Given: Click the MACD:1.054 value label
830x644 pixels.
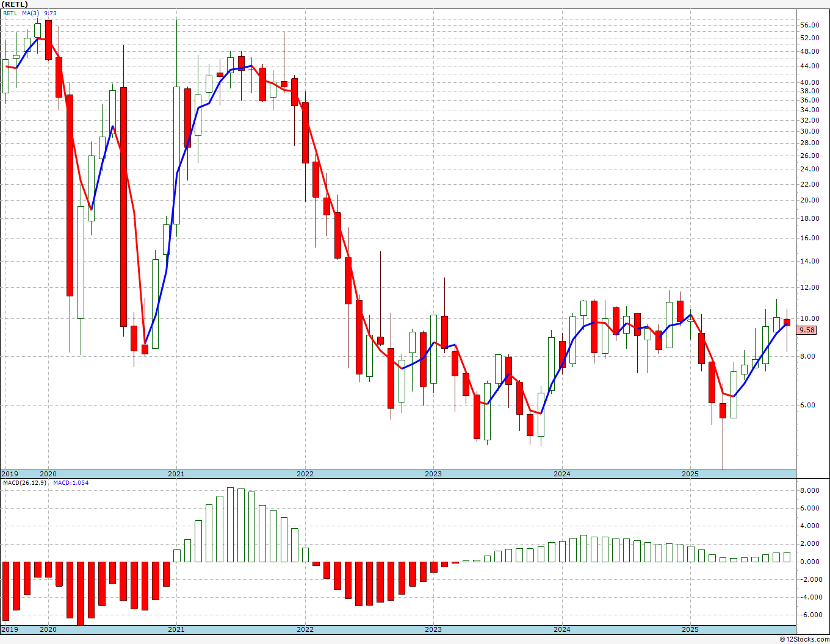Looking at the screenshot, I should coord(71,482).
